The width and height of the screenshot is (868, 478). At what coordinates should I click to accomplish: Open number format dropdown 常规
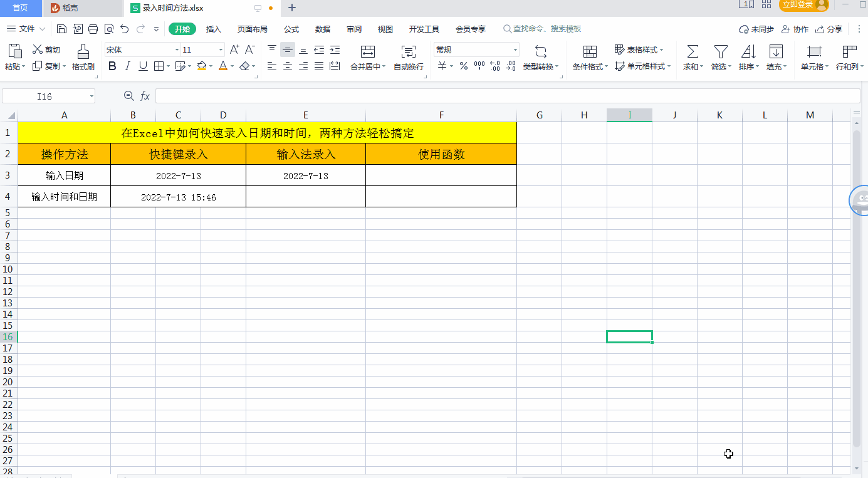click(515, 49)
